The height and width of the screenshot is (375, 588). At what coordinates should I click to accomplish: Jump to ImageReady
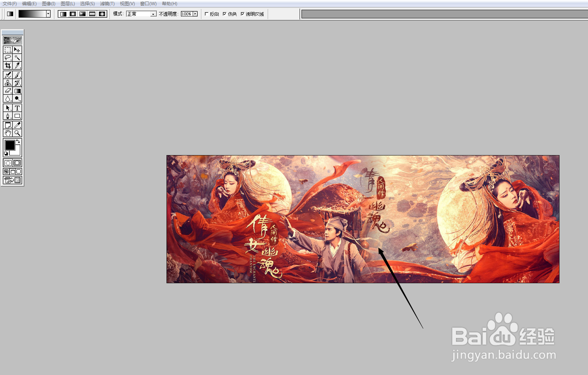pos(13,180)
